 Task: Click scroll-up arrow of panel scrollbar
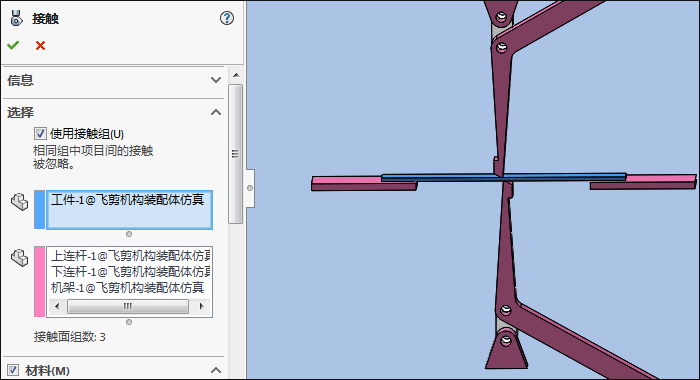click(x=236, y=75)
